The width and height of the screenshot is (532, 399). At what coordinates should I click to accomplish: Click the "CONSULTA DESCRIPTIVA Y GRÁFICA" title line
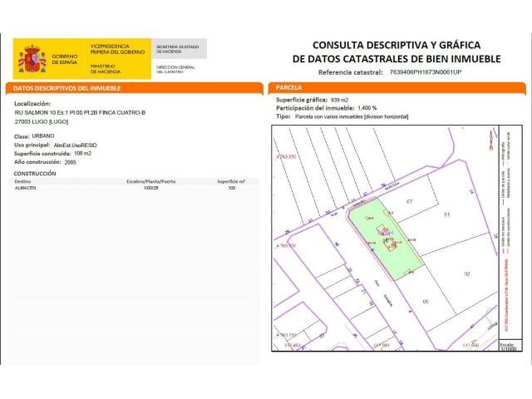tap(397, 45)
